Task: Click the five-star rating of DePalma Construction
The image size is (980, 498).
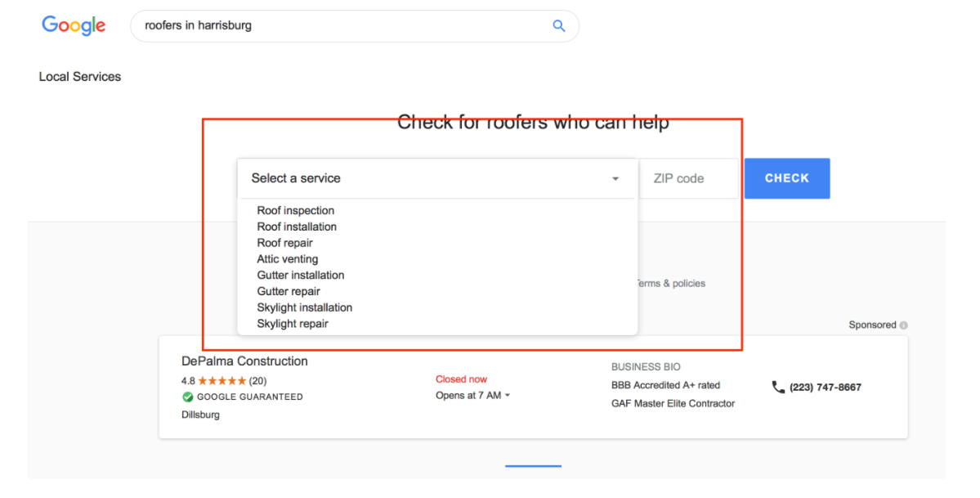Action: [x=222, y=380]
